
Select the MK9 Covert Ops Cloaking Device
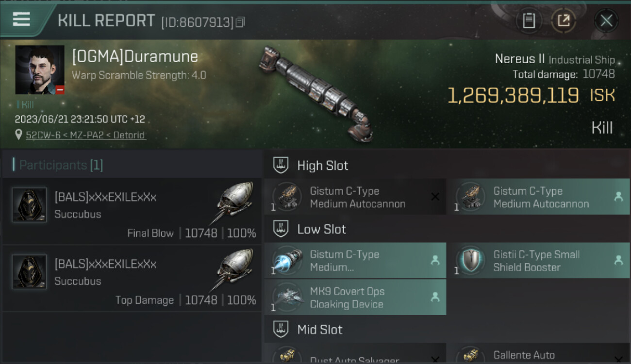pos(355,298)
